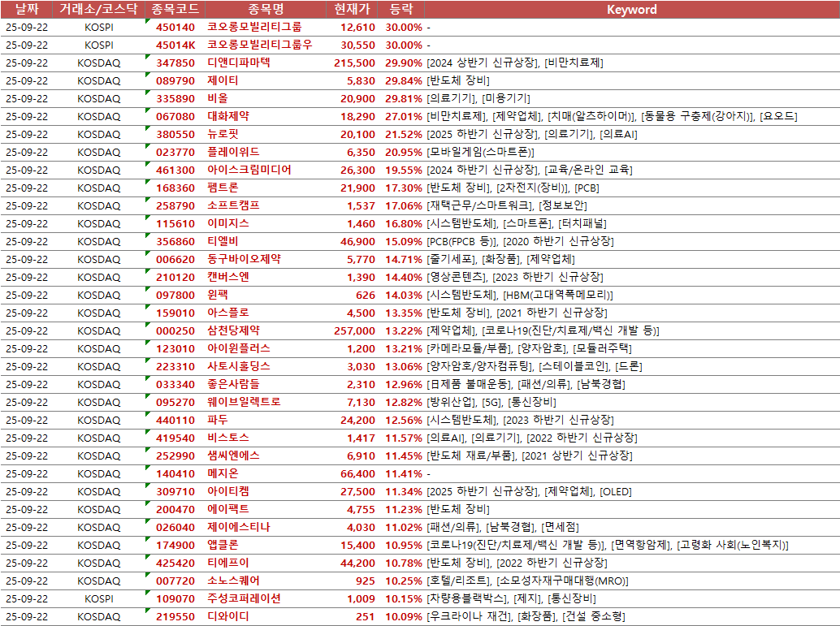The height and width of the screenshot is (626, 840).
Task: Click stock name 제이에스티나
Action: pos(239,527)
